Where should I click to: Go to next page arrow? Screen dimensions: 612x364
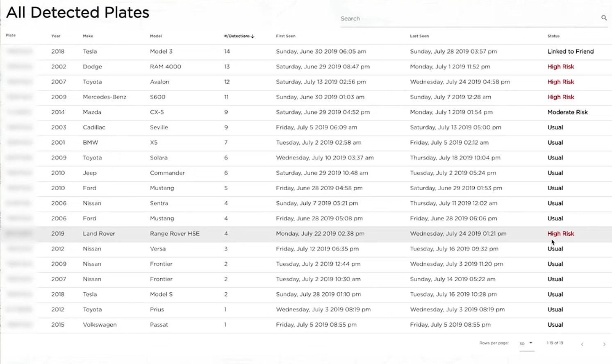click(604, 344)
